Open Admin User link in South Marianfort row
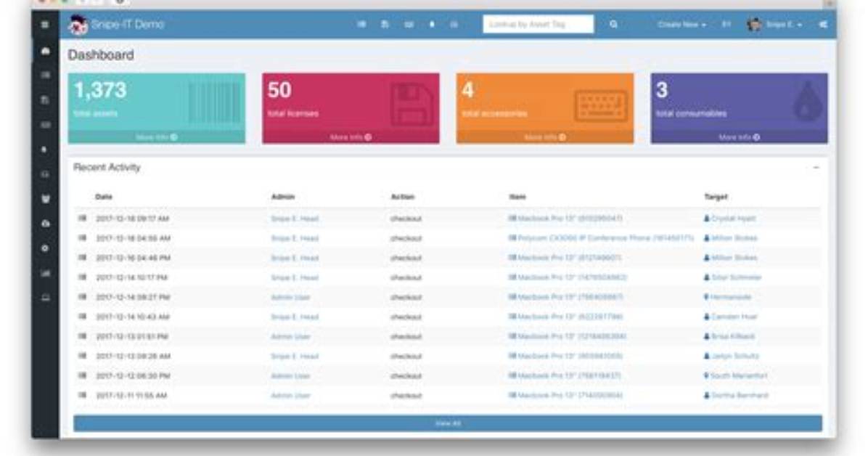868x456 pixels. pos(290,375)
